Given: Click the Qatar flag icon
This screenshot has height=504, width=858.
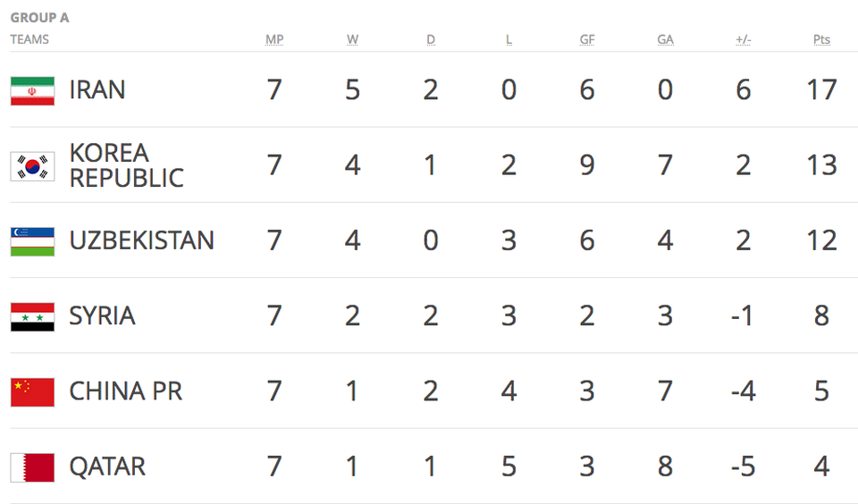Looking at the screenshot, I should coord(32,467).
